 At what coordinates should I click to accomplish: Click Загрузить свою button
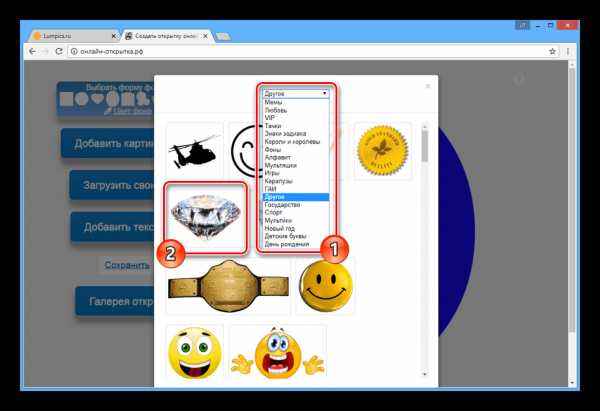(112, 185)
